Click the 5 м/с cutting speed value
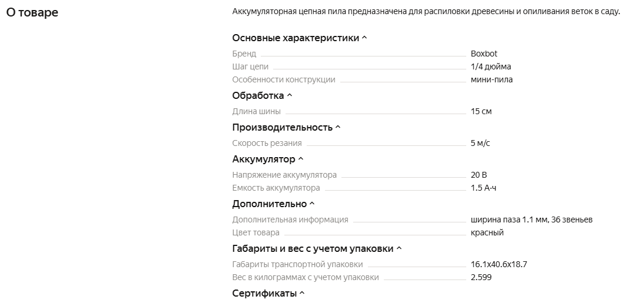This screenshot has height=306, width=644. [480, 143]
